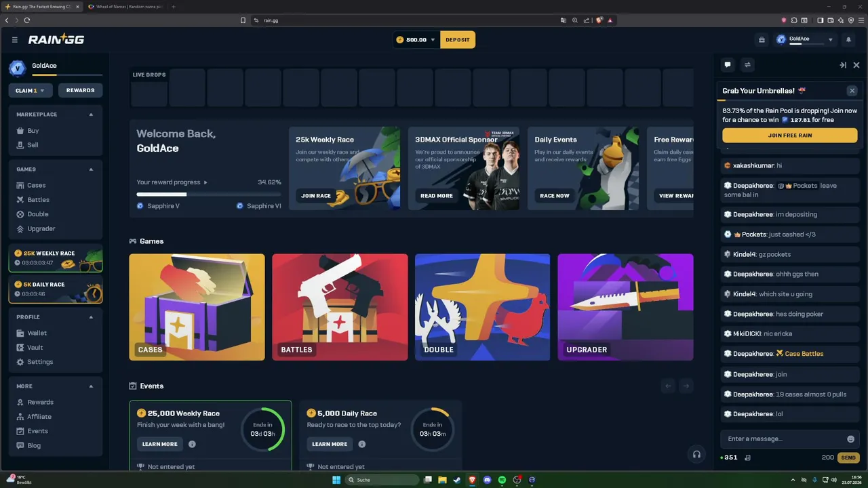Viewport: 868px width, 488px height.
Task: Open the emoji picker in the message box
Action: [x=851, y=439]
